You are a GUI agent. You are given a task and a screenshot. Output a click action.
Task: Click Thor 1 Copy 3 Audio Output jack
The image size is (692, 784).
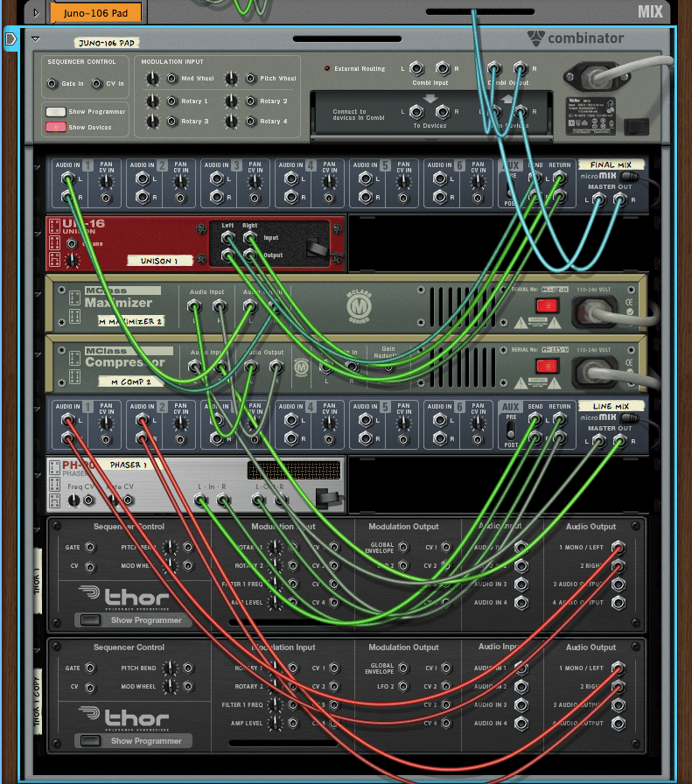coord(619,704)
